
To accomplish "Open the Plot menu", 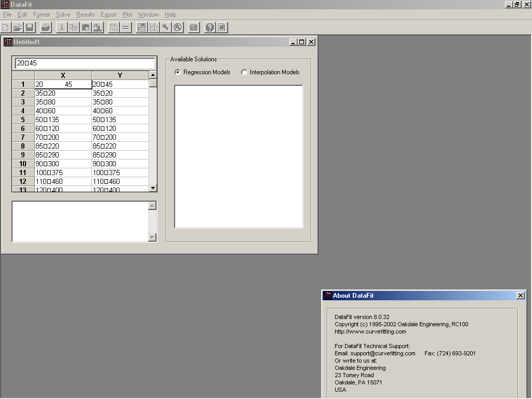I will (127, 15).
